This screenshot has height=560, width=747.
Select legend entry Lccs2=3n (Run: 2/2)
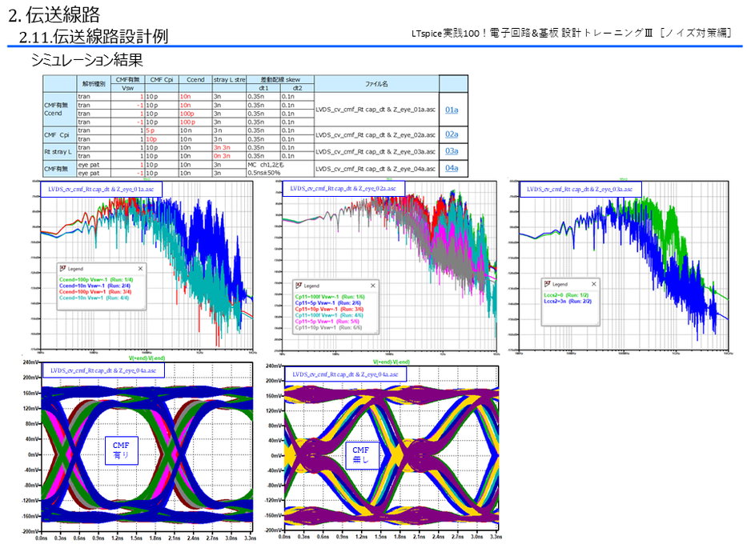568,302
